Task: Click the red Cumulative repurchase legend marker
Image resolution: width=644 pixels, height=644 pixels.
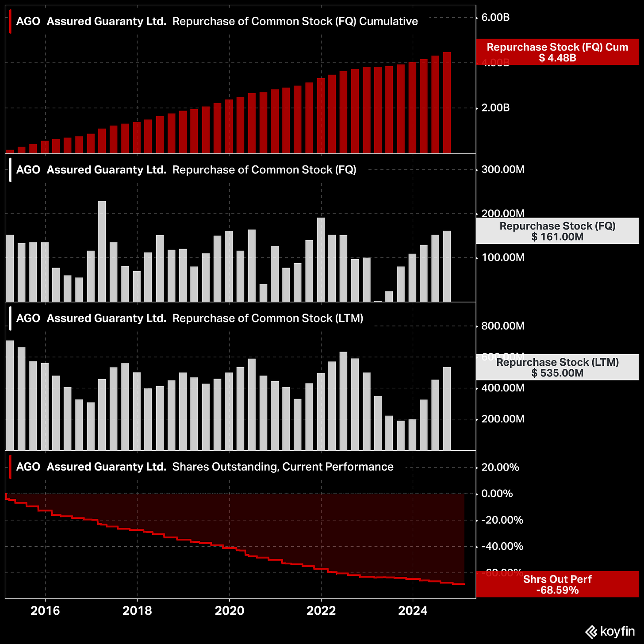Action: tap(10, 22)
